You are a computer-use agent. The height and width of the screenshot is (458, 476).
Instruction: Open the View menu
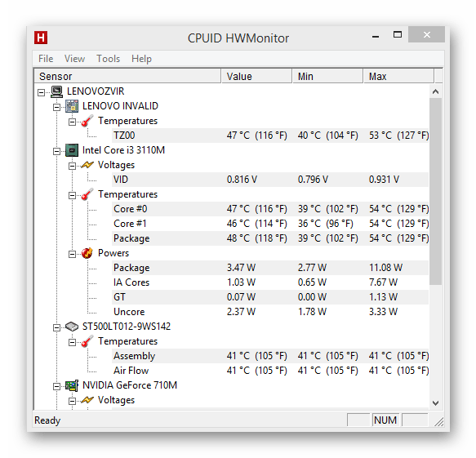(x=74, y=59)
